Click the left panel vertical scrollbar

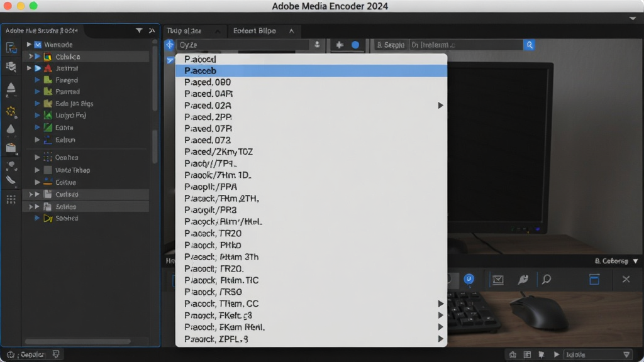click(155, 75)
